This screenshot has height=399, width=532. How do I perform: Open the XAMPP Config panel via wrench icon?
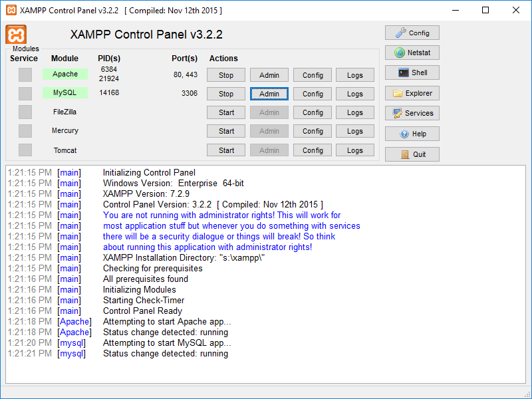click(x=411, y=32)
